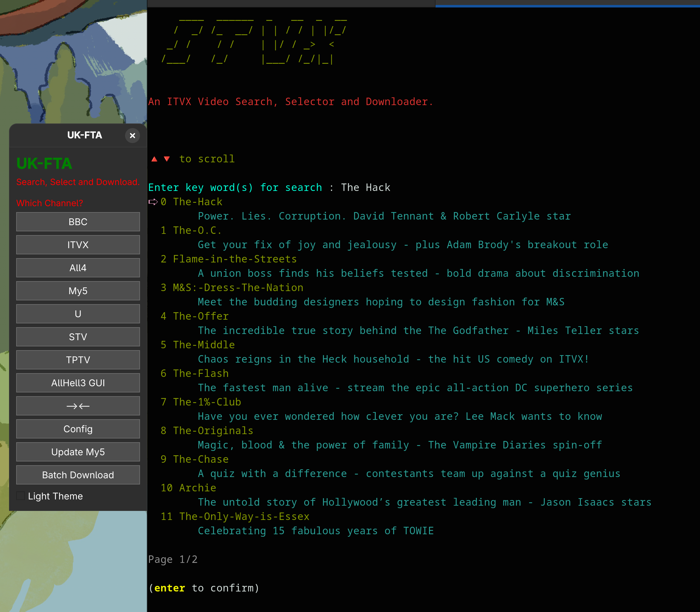Click the red down scroll arrow
Image resolution: width=700 pixels, height=612 pixels.
[167, 159]
